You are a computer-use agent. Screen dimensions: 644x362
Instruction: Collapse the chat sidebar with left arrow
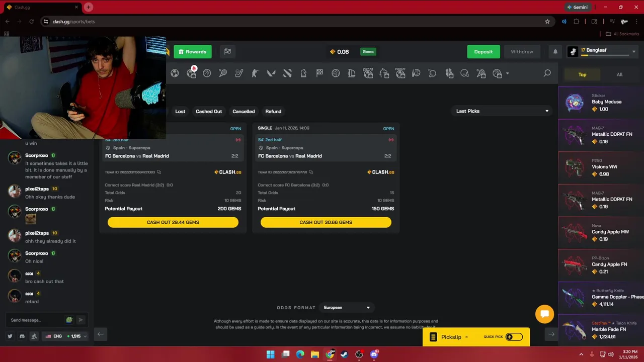[x=100, y=334]
